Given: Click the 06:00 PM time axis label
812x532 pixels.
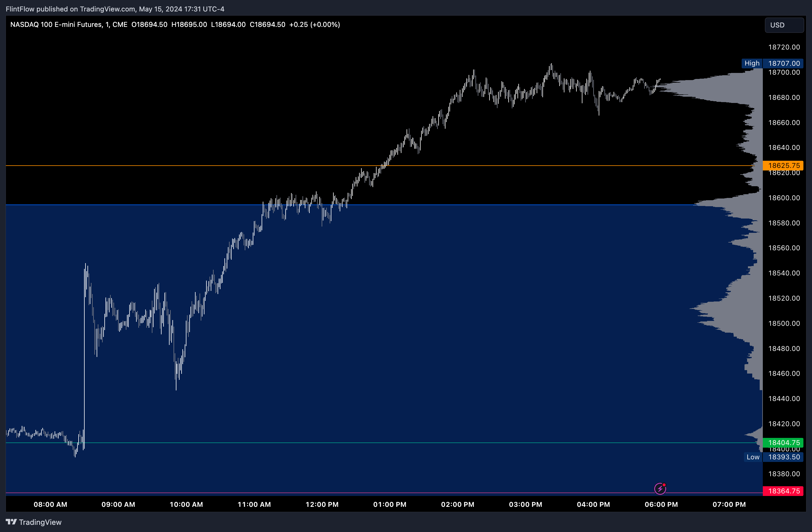Looking at the screenshot, I should 661,504.
